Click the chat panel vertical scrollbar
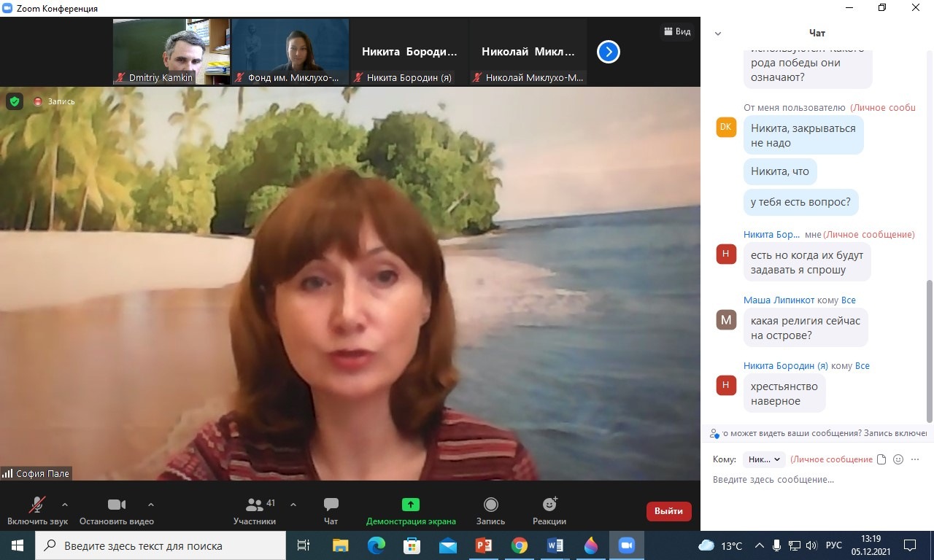Viewport: 934px width, 560px height. pos(929,350)
